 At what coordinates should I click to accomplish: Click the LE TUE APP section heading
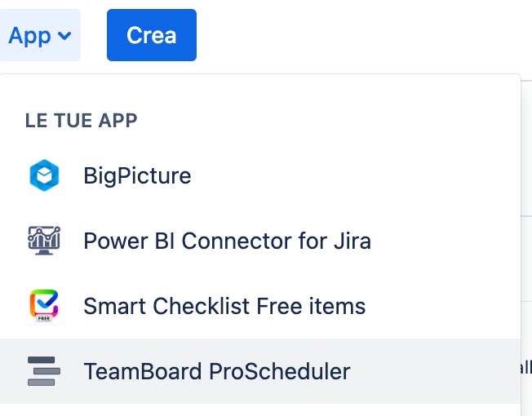(81, 121)
